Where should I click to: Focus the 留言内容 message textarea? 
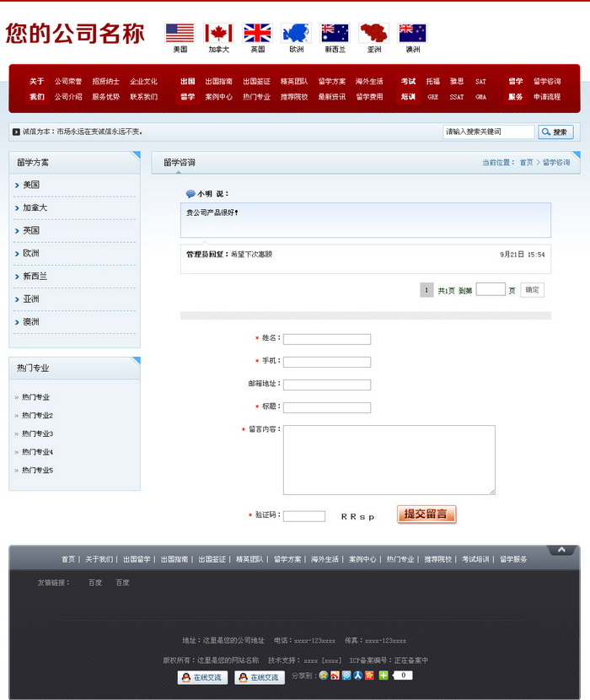click(389, 460)
